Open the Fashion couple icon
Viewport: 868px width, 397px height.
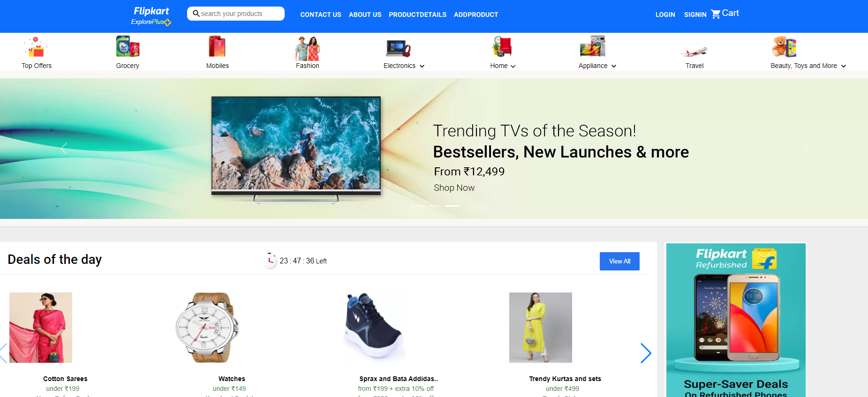click(x=308, y=48)
